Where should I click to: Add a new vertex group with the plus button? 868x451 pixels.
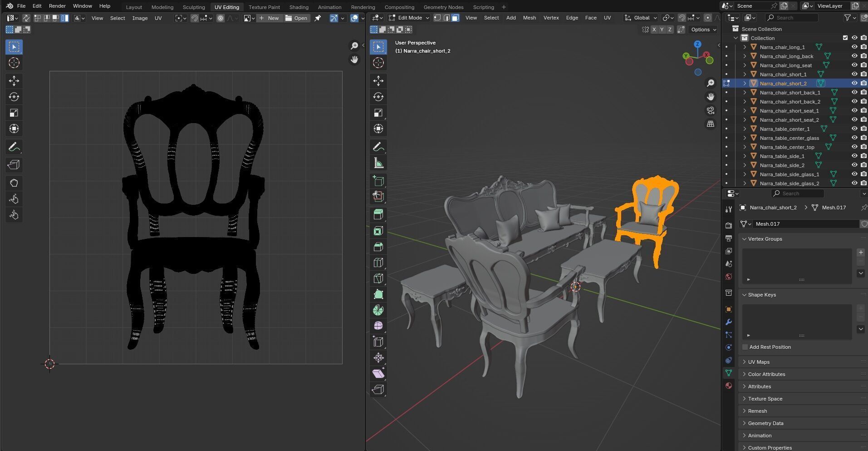[x=861, y=253]
